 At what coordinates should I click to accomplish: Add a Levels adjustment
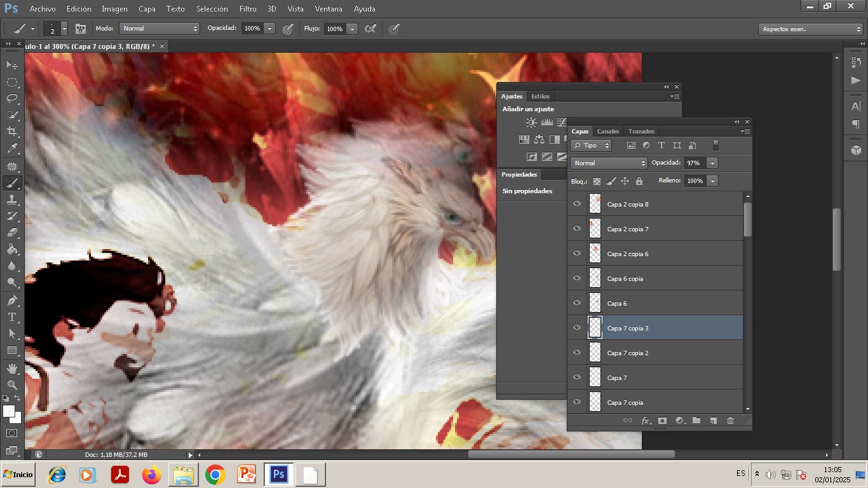tap(546, 123)
